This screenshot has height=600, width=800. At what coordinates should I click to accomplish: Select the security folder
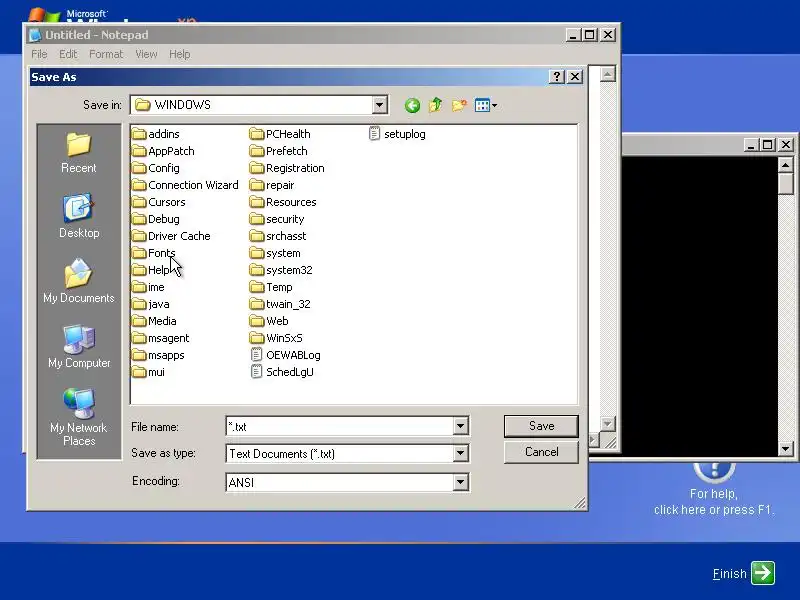coord(277,219)
